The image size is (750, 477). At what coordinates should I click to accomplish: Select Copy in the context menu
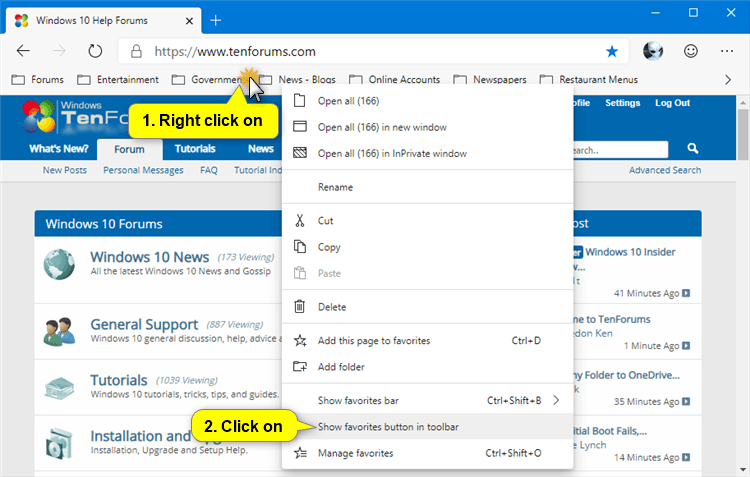click(428, 247)
